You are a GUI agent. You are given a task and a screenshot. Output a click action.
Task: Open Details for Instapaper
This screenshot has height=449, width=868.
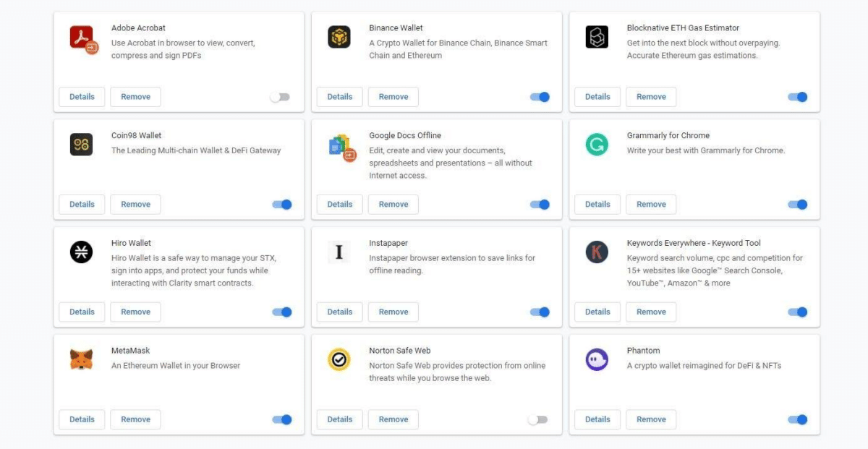[x=340, y=312]
